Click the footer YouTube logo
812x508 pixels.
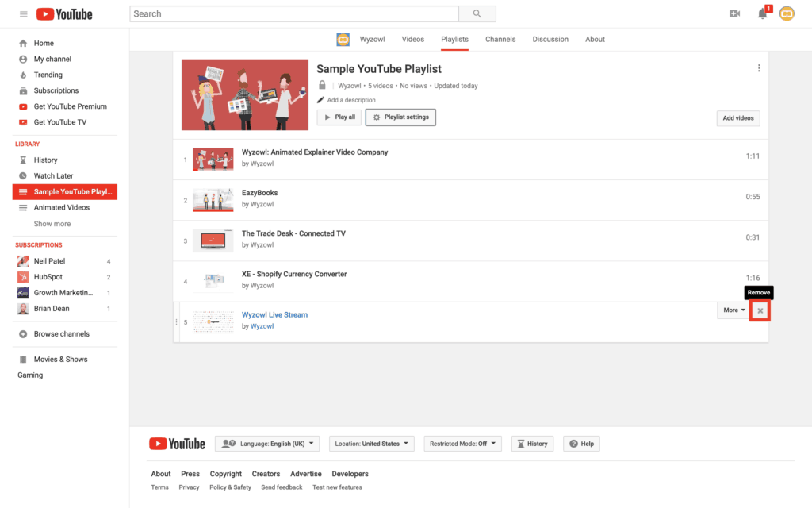click(x=177, y=444)
